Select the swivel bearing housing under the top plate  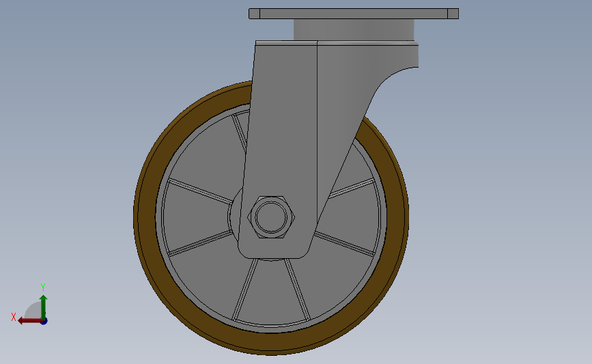click(354, 29)
